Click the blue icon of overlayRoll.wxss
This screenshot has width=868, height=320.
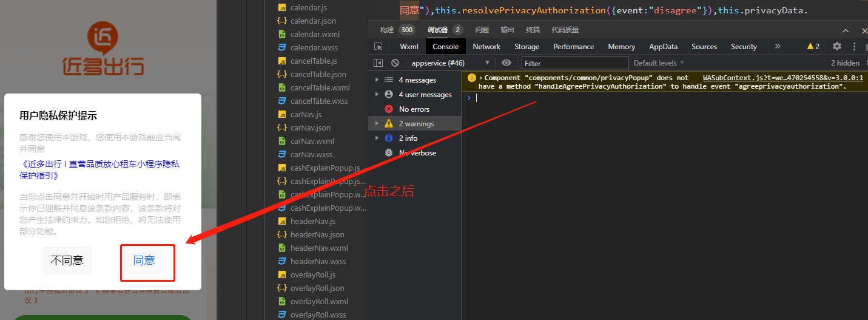(282, 315)
